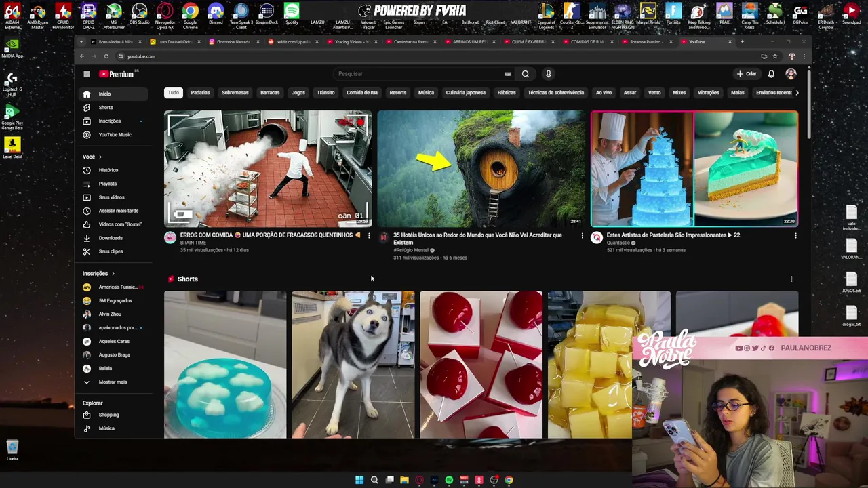This screenshot has height=488, width=868.
Task: Play the red candy apples Short
Action: pos(481,365)
